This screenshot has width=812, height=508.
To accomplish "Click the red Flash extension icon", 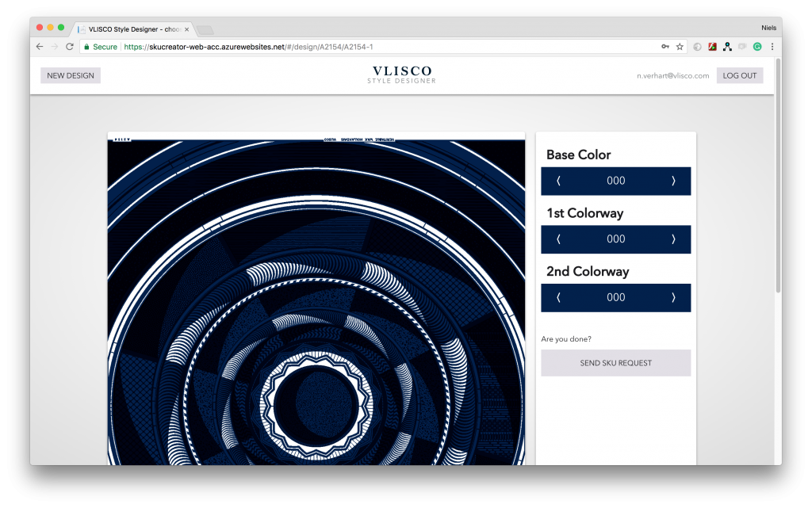I will 712,47.
